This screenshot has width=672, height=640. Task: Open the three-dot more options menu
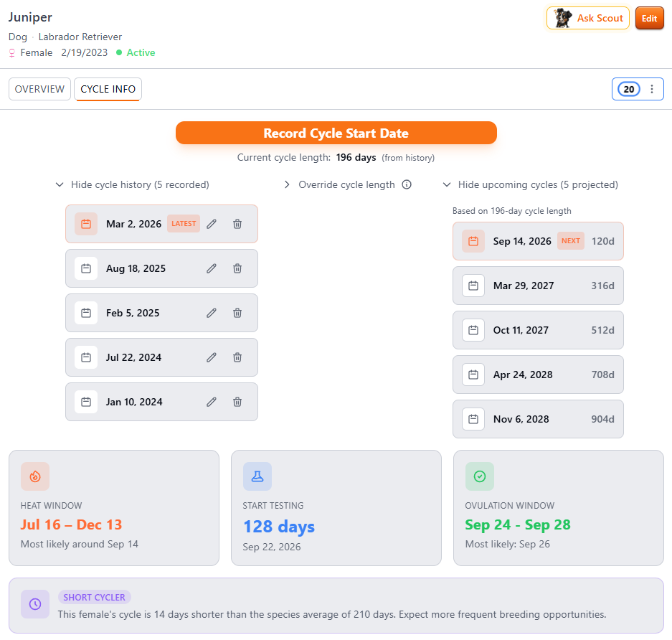click(x=652, y=89)
